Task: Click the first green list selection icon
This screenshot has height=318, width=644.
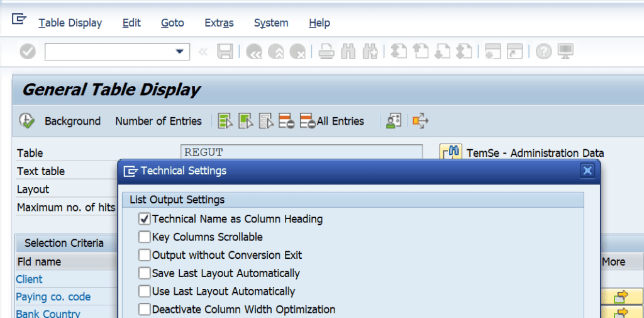Action: coord(226,121)
